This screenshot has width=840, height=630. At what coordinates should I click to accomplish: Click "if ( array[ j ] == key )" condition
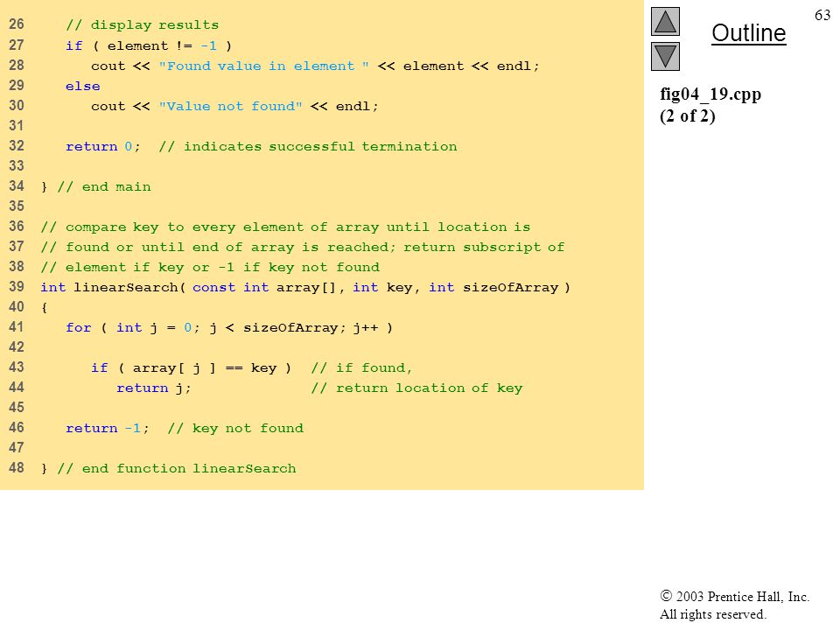pos(192,368)
